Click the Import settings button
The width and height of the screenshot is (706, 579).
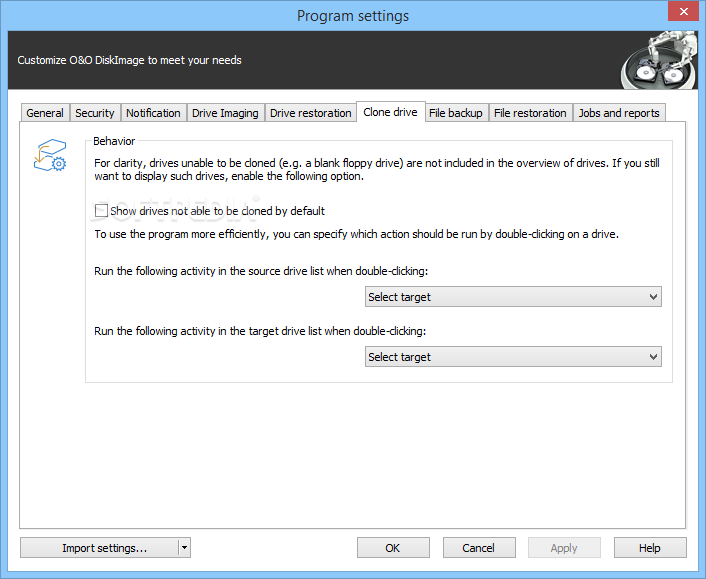click(x=100, y=548)
